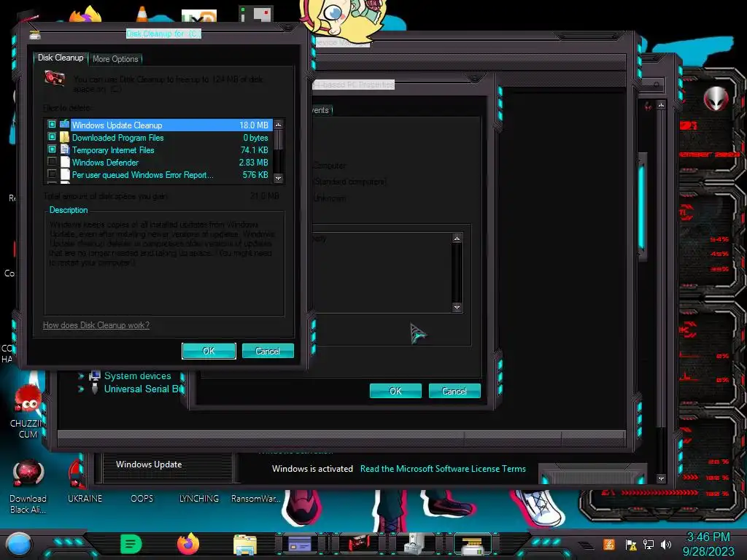Image resolution: width=747 pixels, height=560 pixels.
Task: Click the Per user queued Error Report file icon
Action: (65, 174)
